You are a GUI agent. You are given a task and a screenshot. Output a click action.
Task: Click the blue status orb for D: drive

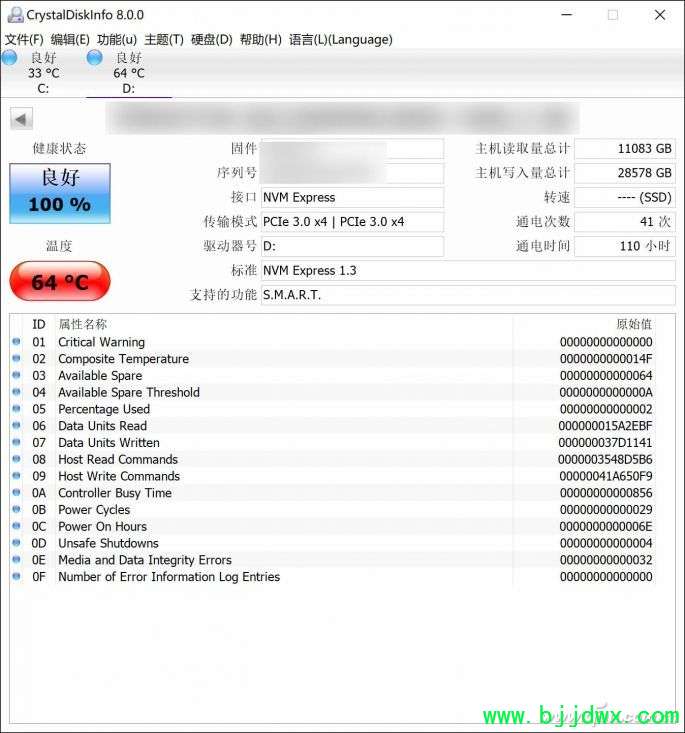(x=94, y=57)
